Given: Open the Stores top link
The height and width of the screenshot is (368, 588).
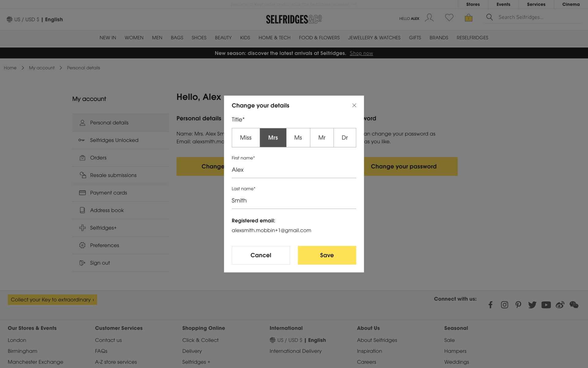Looking at the screenshot, I should pyautogui.click(x=473, y=4).
